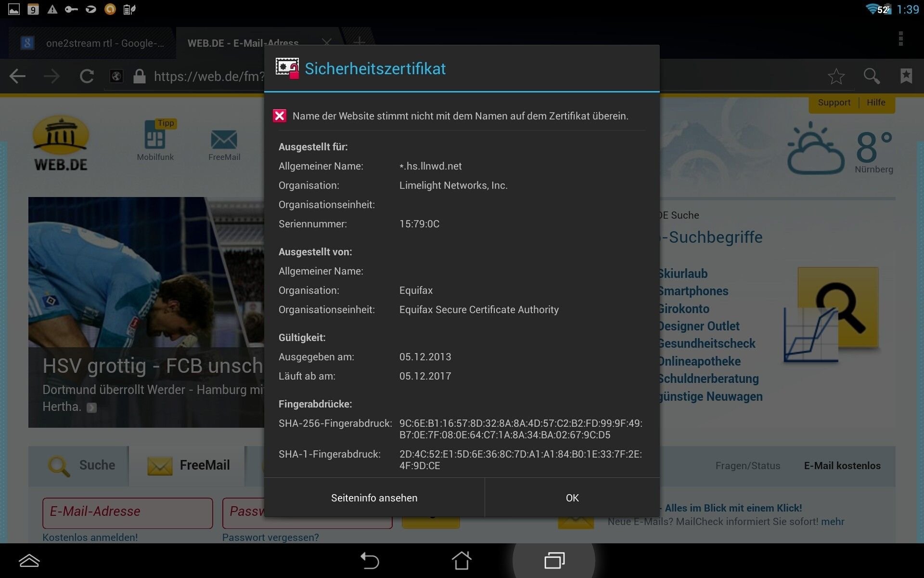This screenshot has height=578, width=924.
Task: Open the Smartphones search term
Action: pos(693,291)
